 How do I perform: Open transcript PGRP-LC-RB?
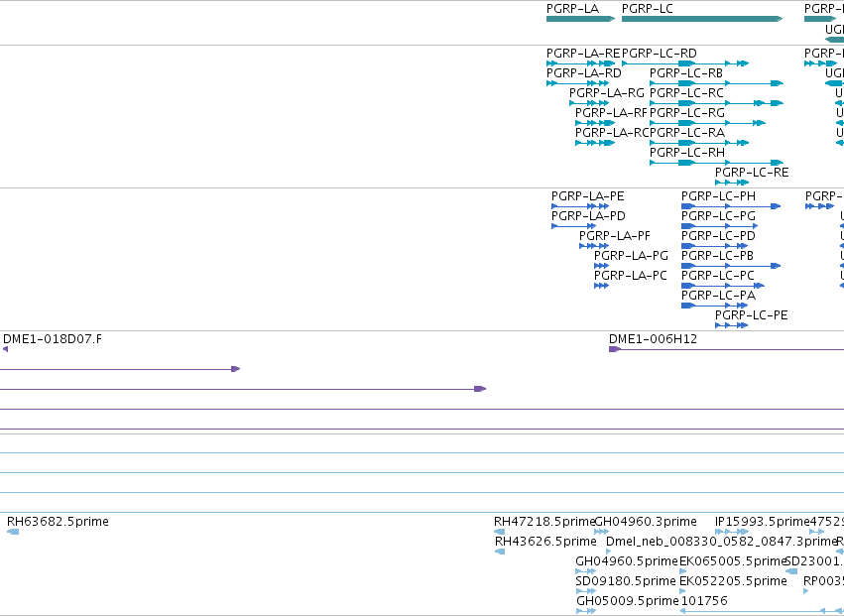pos(716,83)
